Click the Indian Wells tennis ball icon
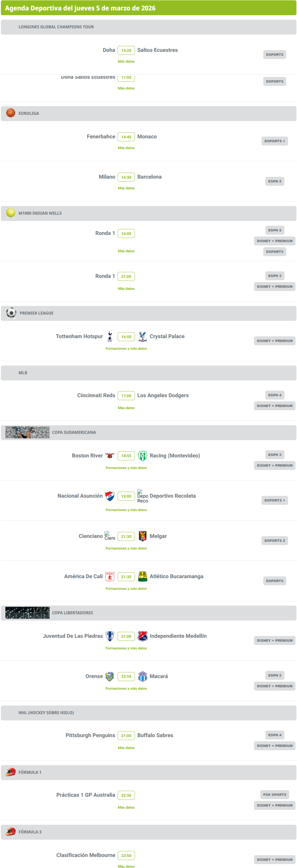 [x=11, y=213]
